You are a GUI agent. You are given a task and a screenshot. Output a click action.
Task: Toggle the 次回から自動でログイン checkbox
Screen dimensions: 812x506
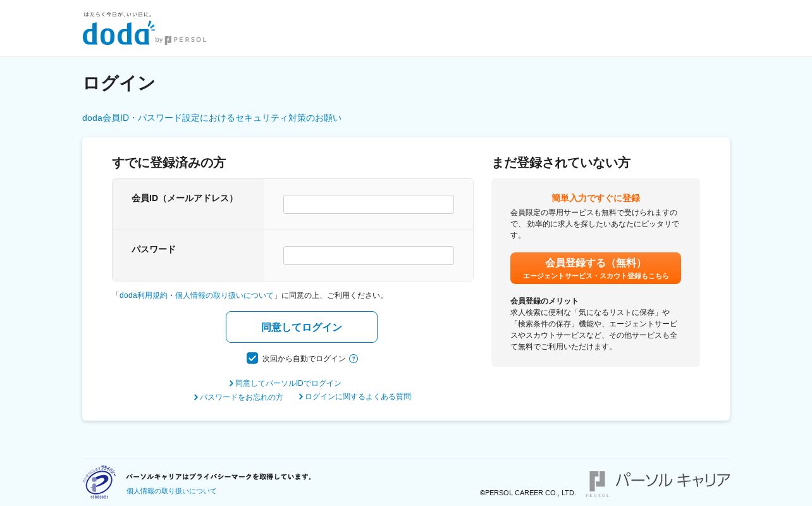click(252, 358)
